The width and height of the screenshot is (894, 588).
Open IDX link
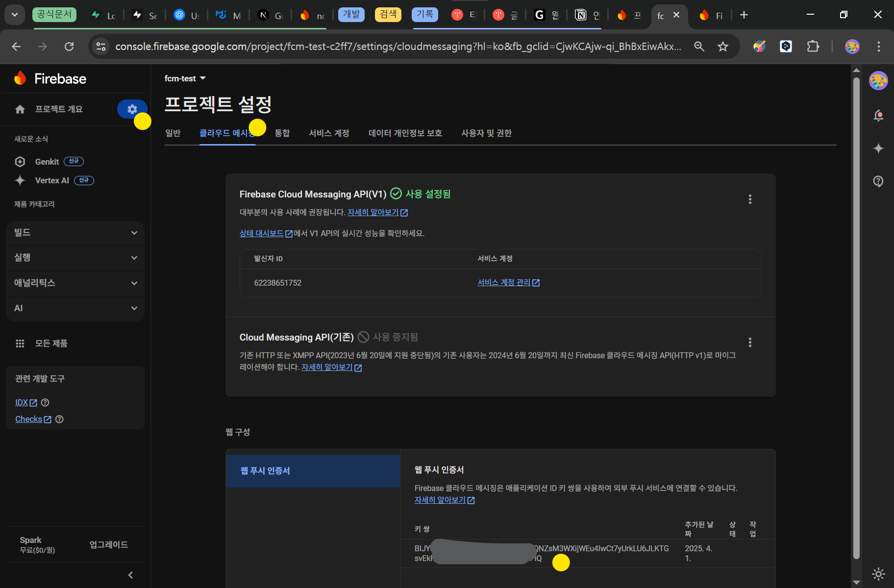point(26,403)
